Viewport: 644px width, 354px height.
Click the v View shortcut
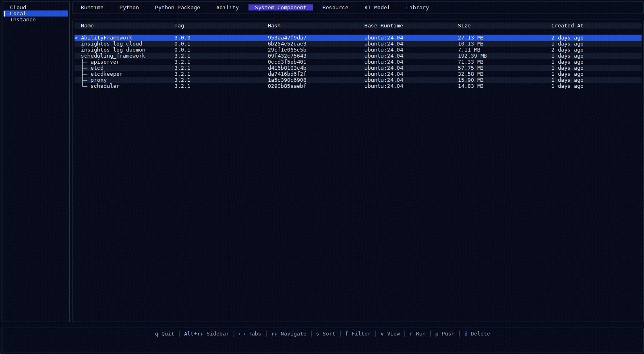pyautogui.click(x=390, y=333)
